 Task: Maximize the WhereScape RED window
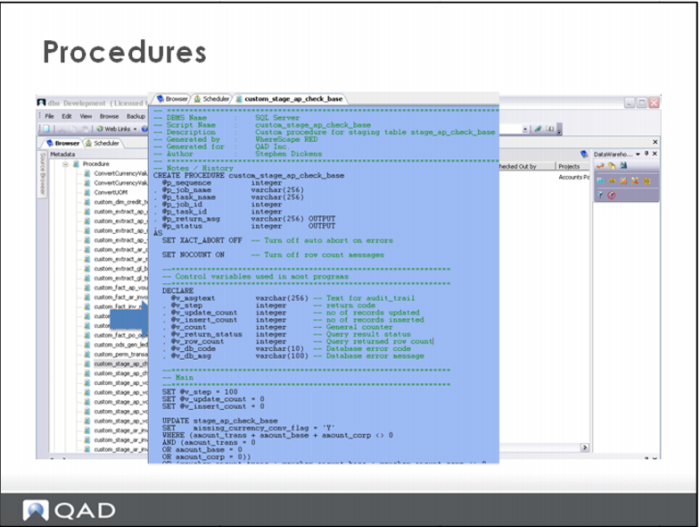(642, 103)
